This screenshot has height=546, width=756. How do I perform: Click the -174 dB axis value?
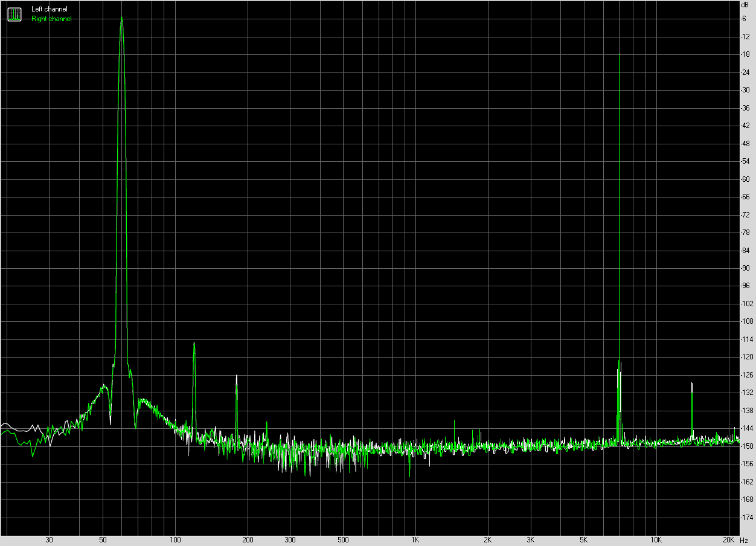tap(747, 518)
